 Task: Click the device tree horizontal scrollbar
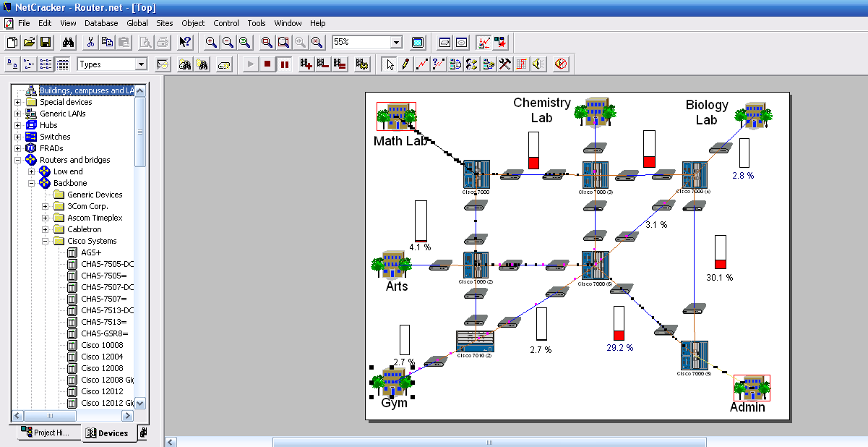click(x=74, y=416)
